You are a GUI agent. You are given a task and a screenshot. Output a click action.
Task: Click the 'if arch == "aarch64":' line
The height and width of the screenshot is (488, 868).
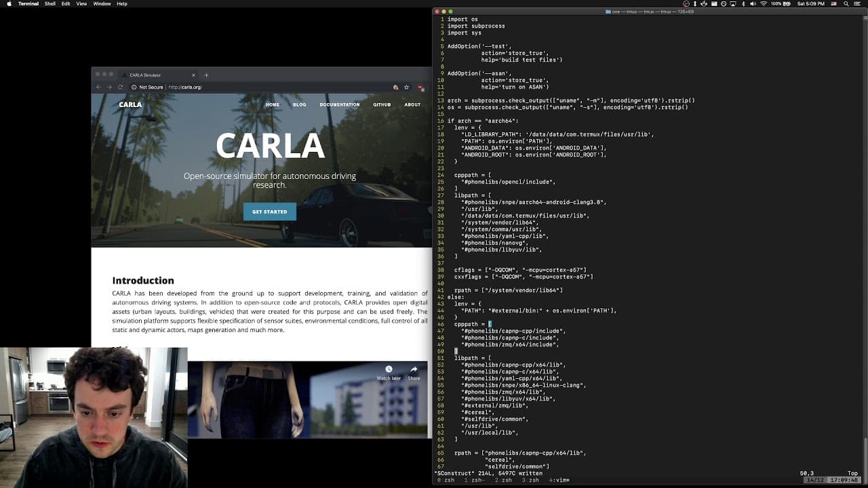pos(483,121)
